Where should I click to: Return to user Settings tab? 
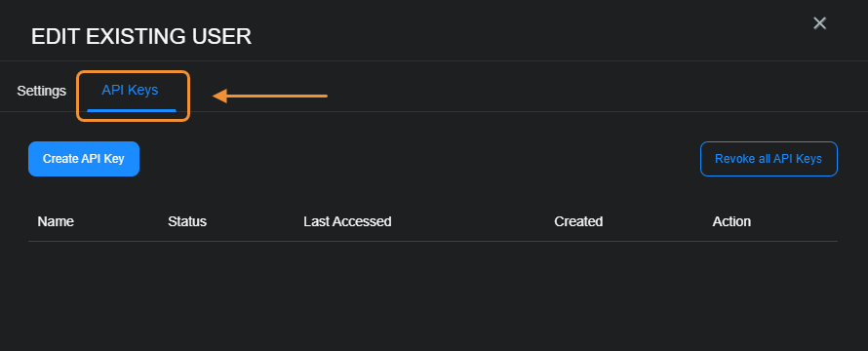[42, 91]
